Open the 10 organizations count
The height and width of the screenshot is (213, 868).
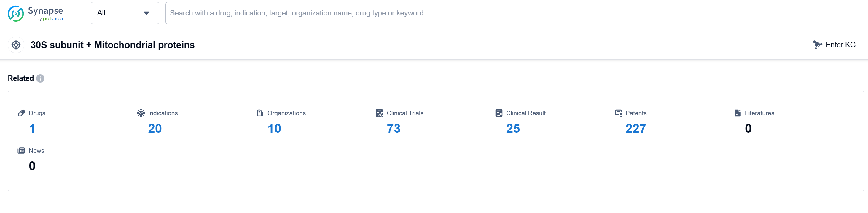[274, 129]
